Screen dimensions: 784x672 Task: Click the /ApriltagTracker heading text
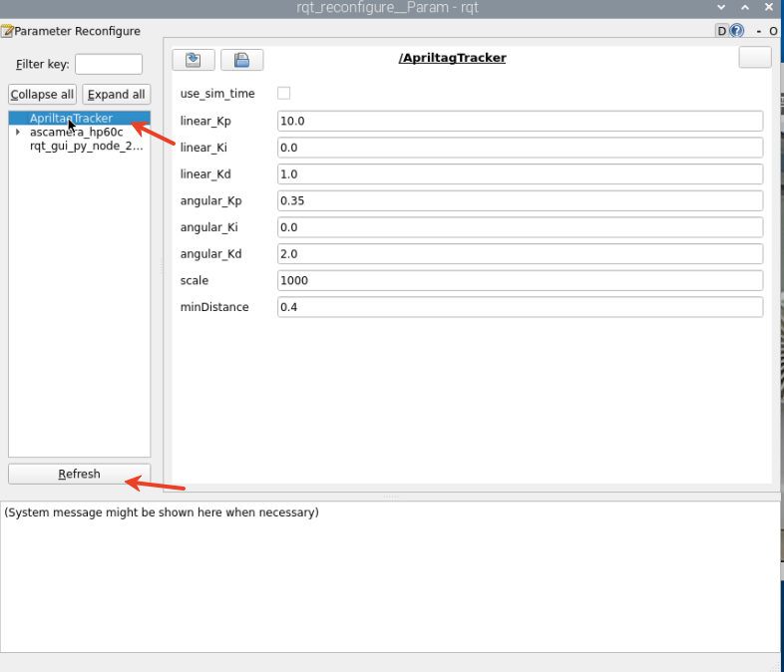pyautogui.click(x=452, y=58)
